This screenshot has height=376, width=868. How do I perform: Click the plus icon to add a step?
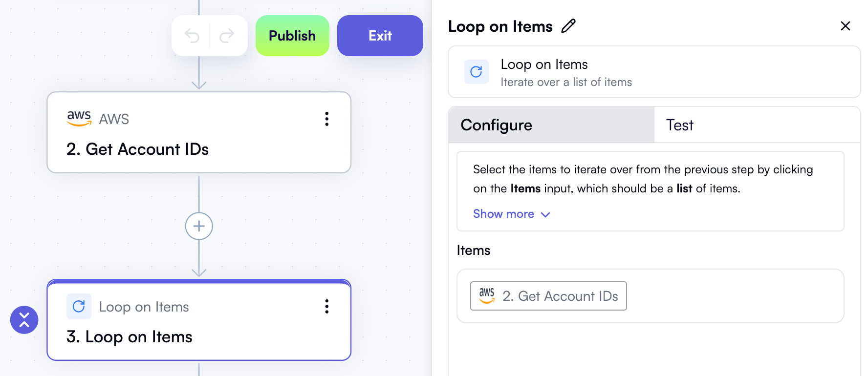[x=198, y=226]
